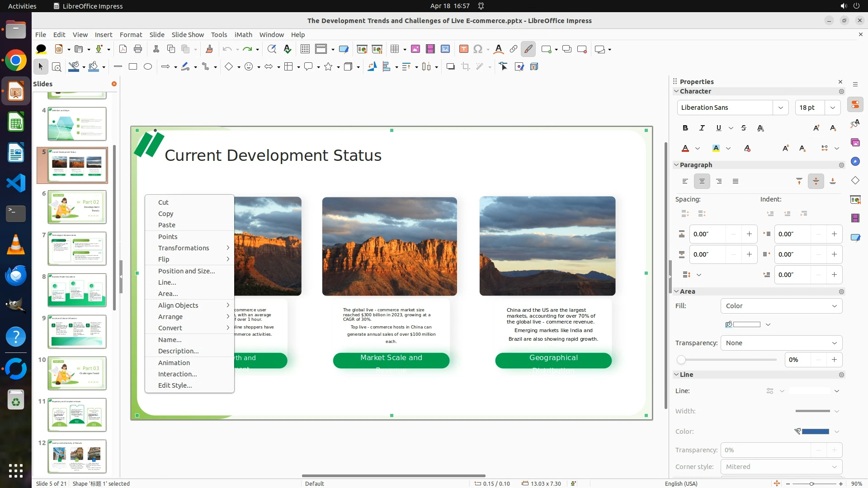Toggle Italic formatting in sidebar
The height and width of the screenshot is (488, 868).
(702, 128)
